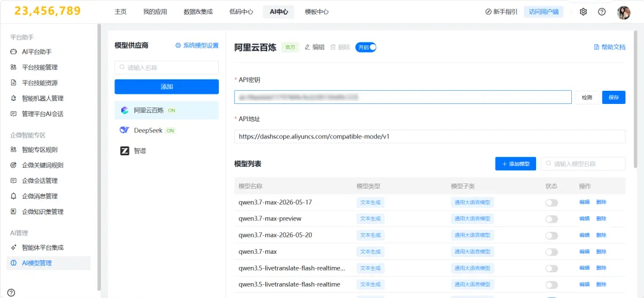
Task: Focus the API地址 input field
Action: (x=429, y=137)
